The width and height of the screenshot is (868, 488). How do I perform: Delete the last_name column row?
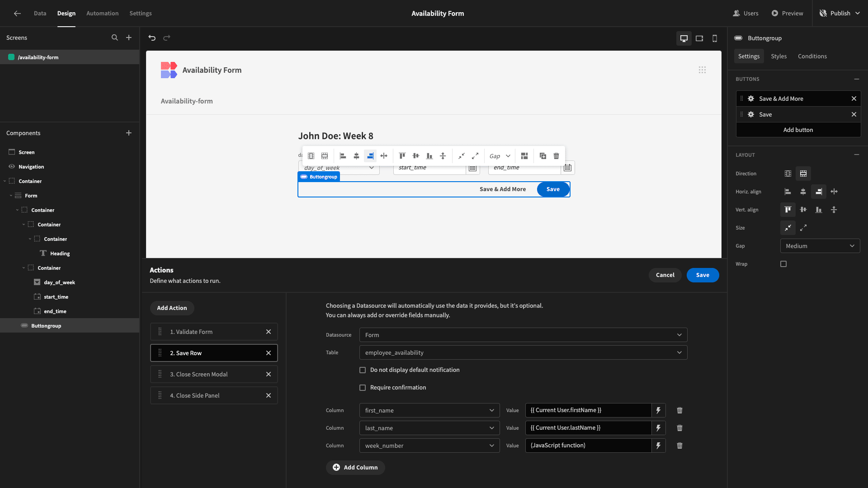[679, 428]
